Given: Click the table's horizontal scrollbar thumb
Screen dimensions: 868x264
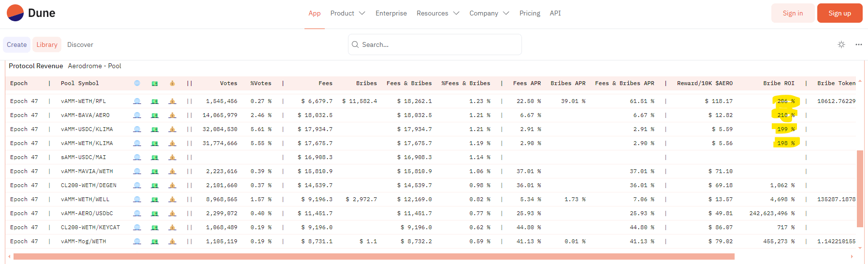Looking at the screenshot, I should click(x=374, y=257).
